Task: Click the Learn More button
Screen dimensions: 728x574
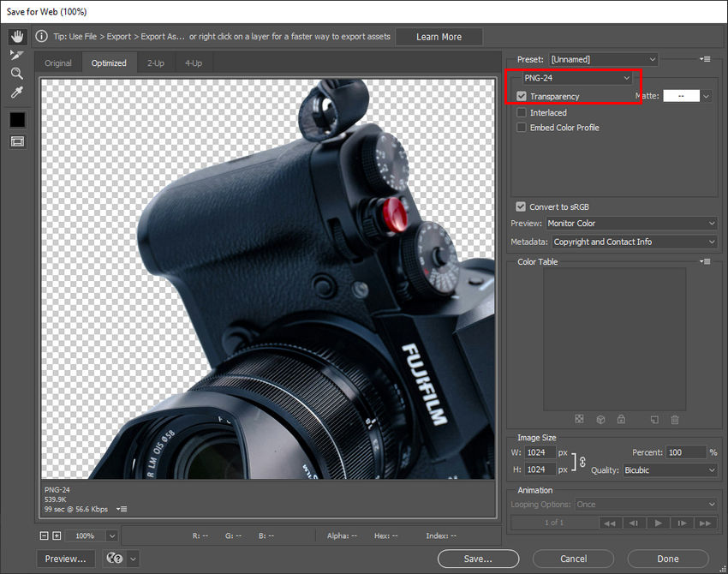Action: pos(439,37)
